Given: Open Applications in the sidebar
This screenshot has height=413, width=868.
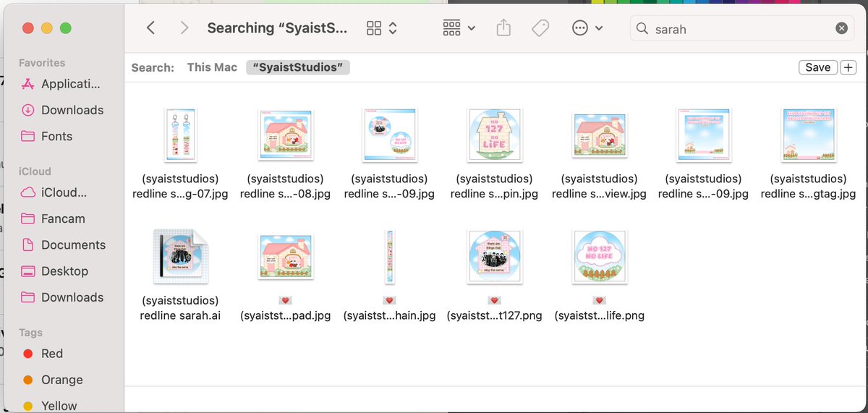Looking at the screenshot, I should [62, 84].
